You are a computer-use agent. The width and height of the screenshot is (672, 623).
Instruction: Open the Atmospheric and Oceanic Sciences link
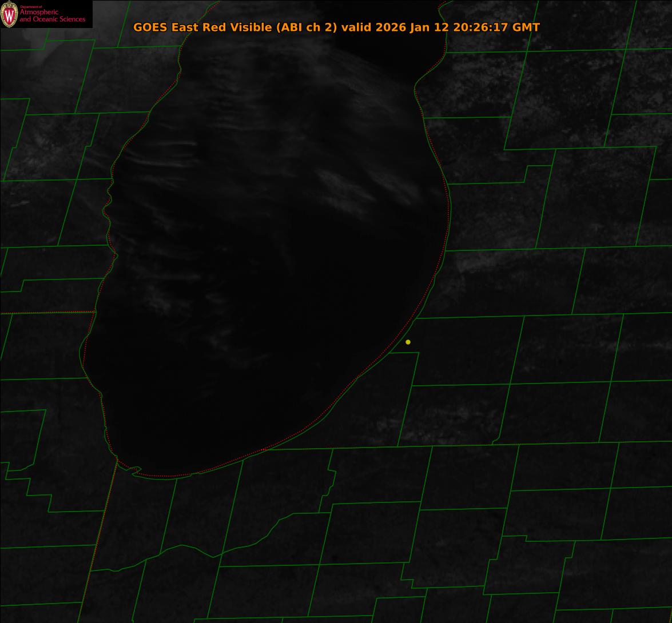coord(52,15)
